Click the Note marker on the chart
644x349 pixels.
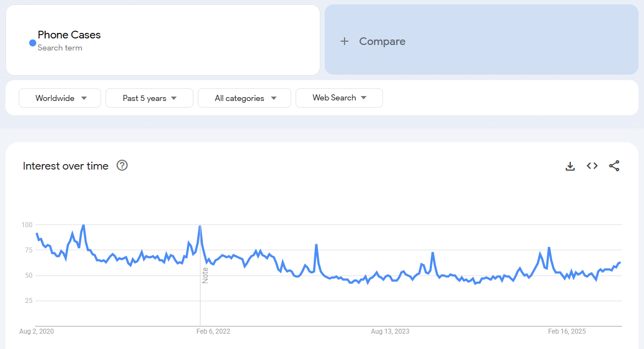[x=205, y=275]
